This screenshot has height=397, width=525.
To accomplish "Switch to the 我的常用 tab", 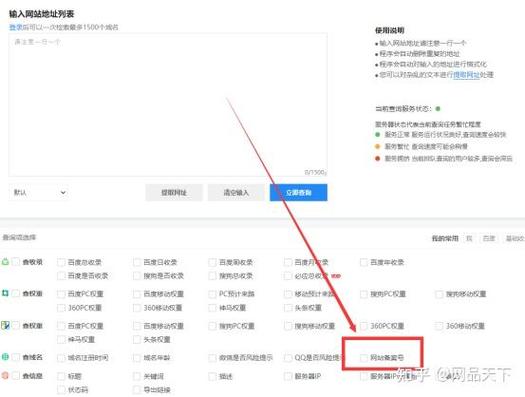I will 445,238.
